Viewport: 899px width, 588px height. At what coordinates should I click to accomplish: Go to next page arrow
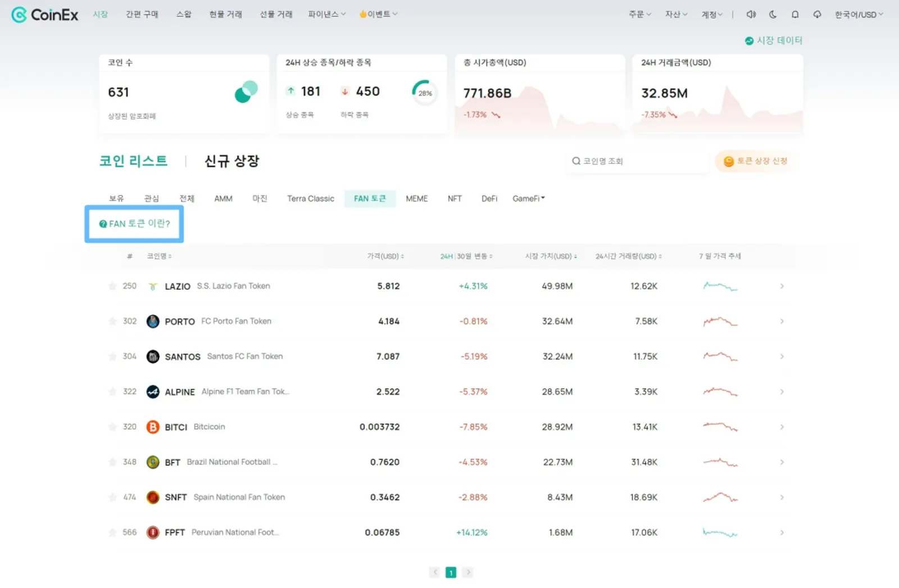tap(467, 572)
